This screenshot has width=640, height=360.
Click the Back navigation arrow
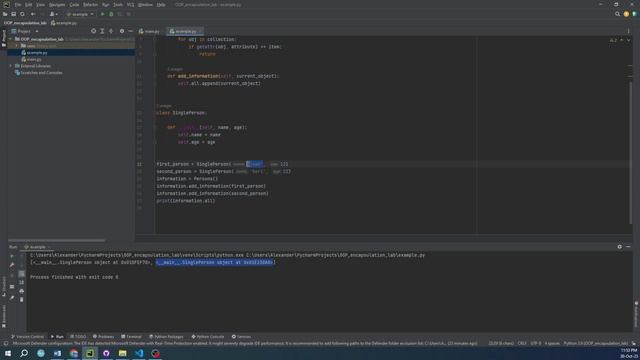pyautogui.click(x=33, y=14)
